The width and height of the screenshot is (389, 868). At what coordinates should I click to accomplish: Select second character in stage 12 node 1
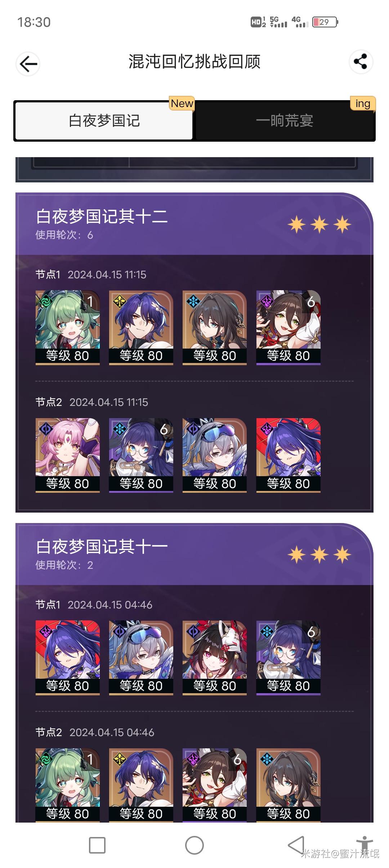pyautogui.click(x=141, y=328)
